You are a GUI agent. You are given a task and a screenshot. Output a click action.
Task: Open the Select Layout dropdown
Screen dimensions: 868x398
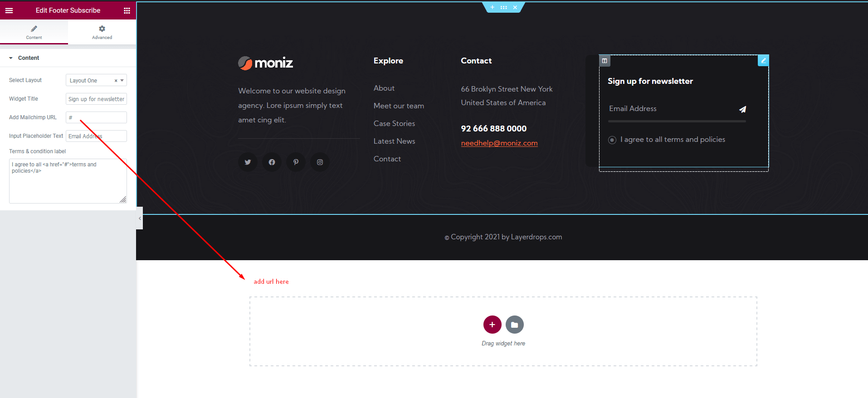pos(96,80)
